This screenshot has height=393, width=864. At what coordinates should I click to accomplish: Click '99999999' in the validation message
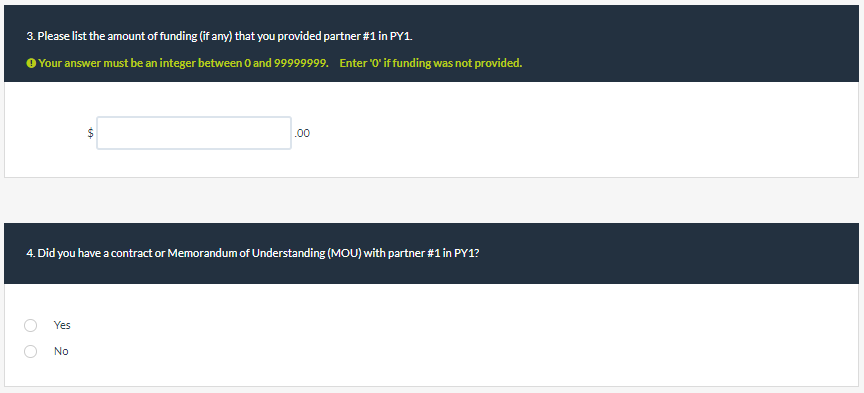(x=301, y=63)
